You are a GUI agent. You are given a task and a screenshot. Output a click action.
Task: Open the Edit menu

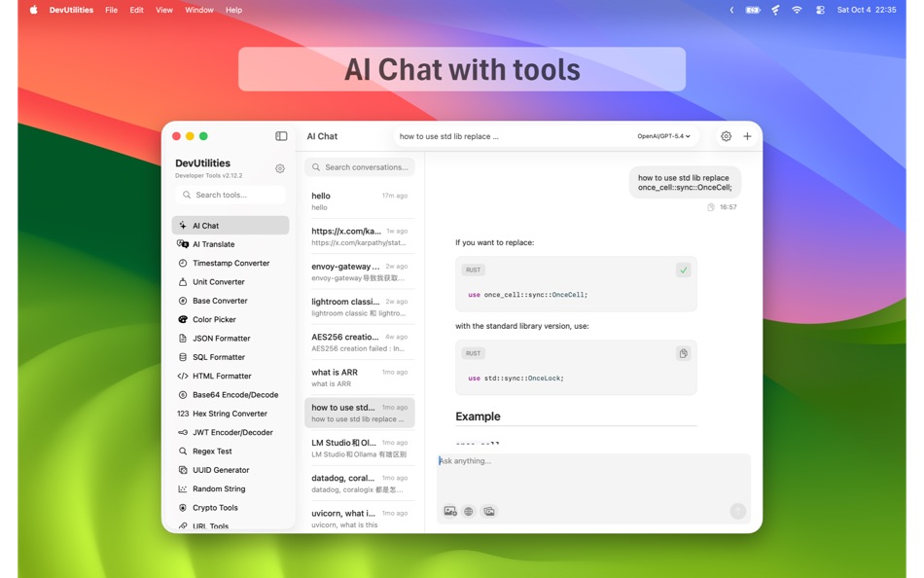[136, 10]
